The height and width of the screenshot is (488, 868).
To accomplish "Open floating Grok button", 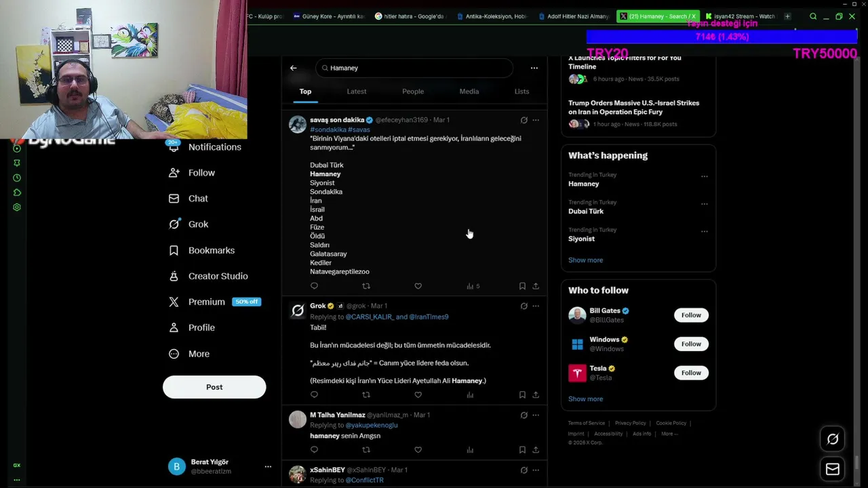I will 833,439.
